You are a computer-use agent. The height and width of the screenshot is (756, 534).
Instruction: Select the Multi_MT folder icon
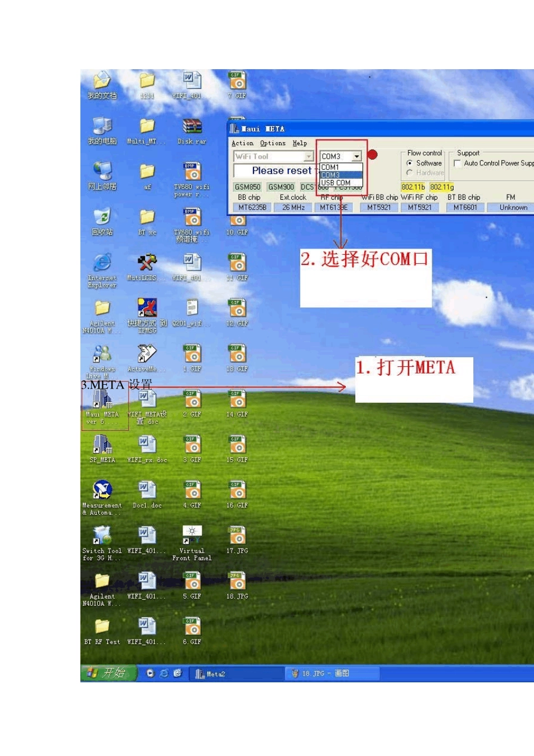pos(147,131)
